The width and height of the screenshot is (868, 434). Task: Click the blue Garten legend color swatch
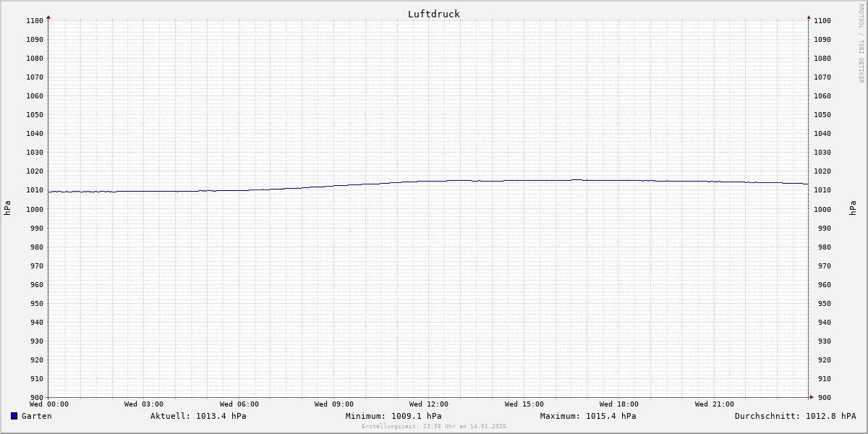click(x=14, y=416)
